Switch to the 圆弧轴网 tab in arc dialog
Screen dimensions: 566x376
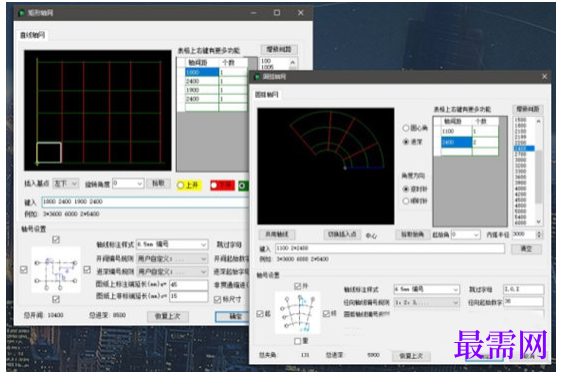coord(267,95)
